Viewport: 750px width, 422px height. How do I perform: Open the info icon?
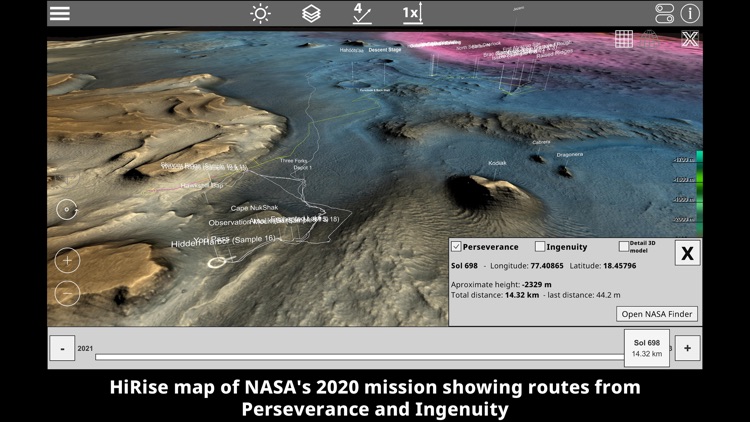coord(690,13)
